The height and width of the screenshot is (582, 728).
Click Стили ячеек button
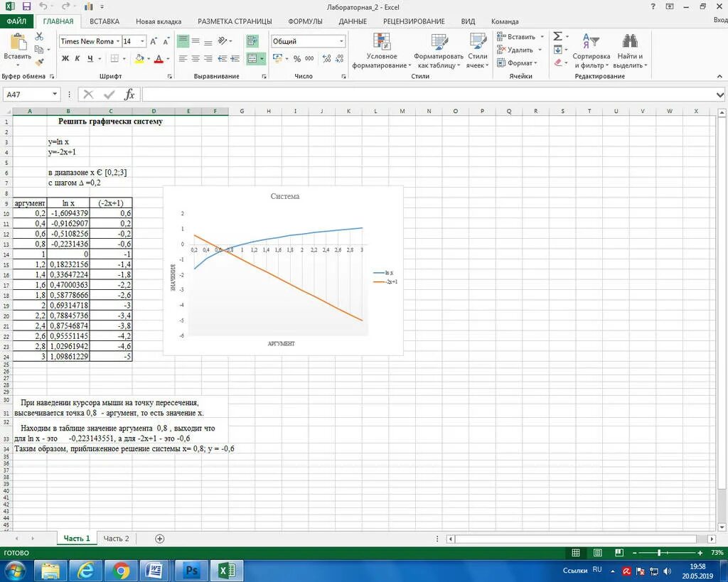pos(477,51)
